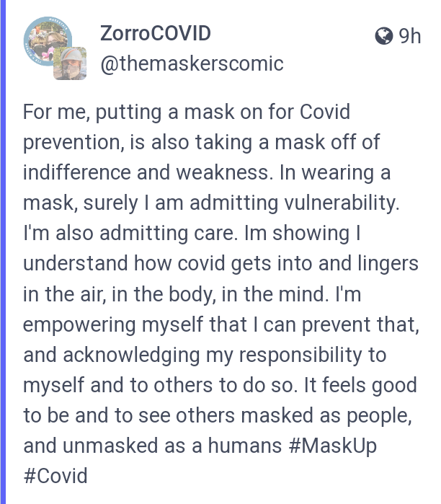
Task: Open the 9h post timestamp
Action: click(x=409, y=35)
